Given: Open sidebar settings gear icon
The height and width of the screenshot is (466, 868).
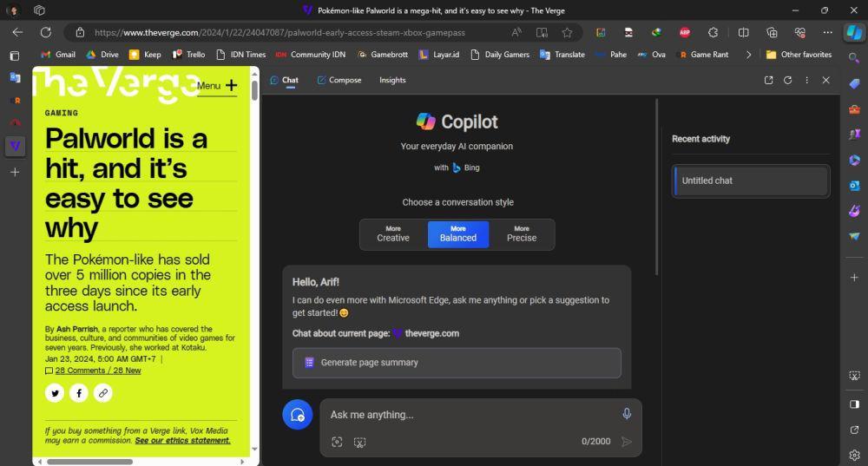Looking at the screenshot, I should [x=854, y=455].
